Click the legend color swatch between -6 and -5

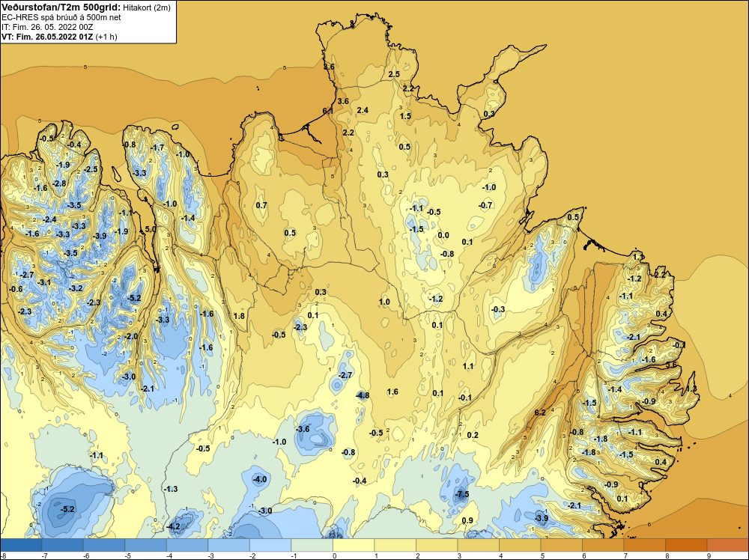pyautogui.click(x=104, y=545)
